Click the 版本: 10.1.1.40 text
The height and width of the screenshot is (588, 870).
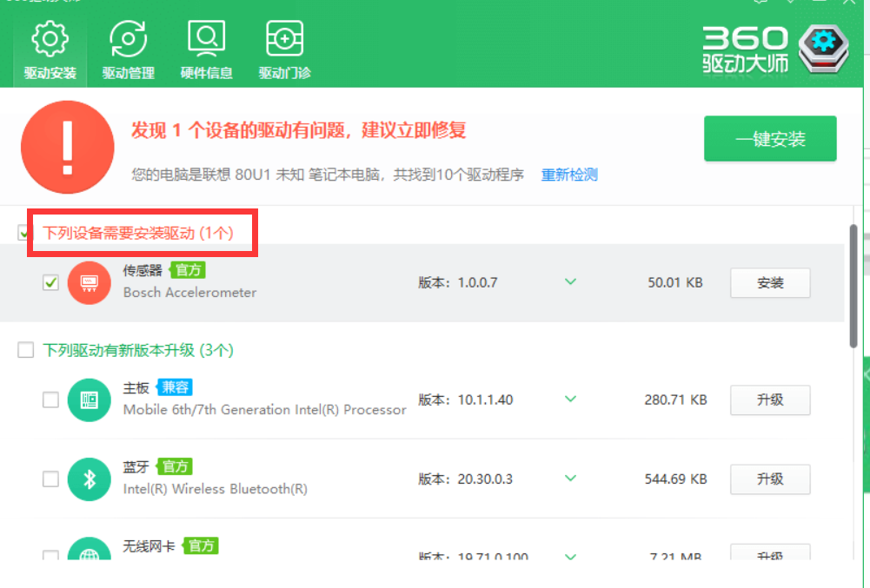click(466, 400)
